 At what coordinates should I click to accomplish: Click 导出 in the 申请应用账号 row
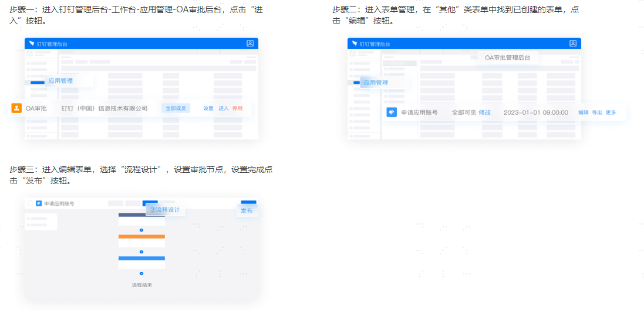pos(597,112)
